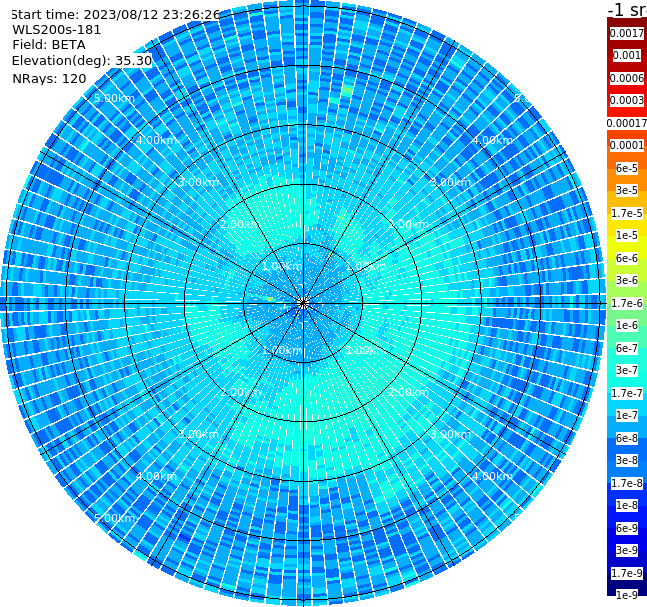Click the 6e-8 colorbar tick label
The height and width of the screenshot is (607, 647).
pos(627,438)
